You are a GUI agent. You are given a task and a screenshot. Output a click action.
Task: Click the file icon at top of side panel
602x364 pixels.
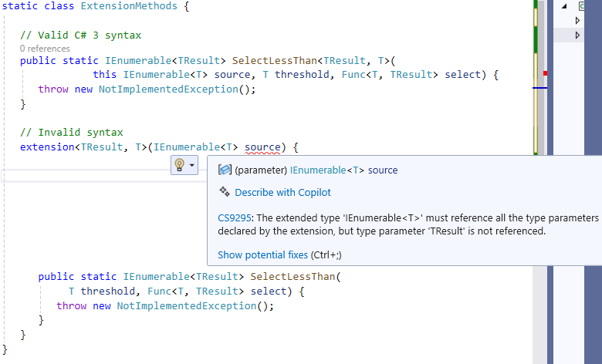(581, 6)
